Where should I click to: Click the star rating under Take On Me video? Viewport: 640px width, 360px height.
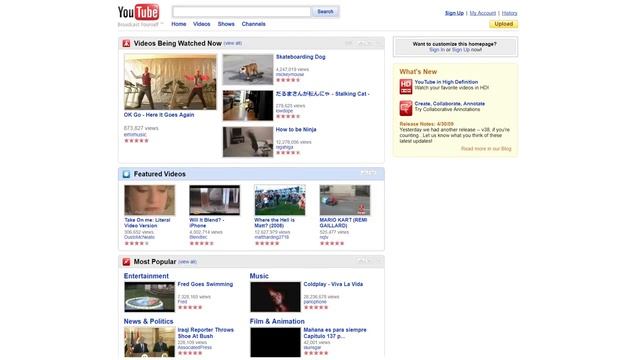pyautogui.click(x=137, y=243)
